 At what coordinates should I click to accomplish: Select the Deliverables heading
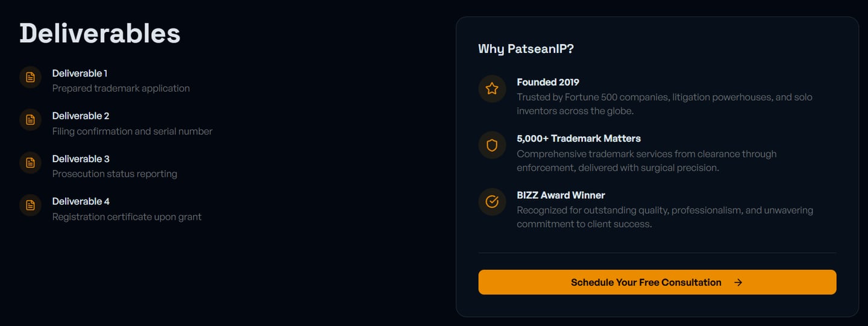[x=100, y=33]
